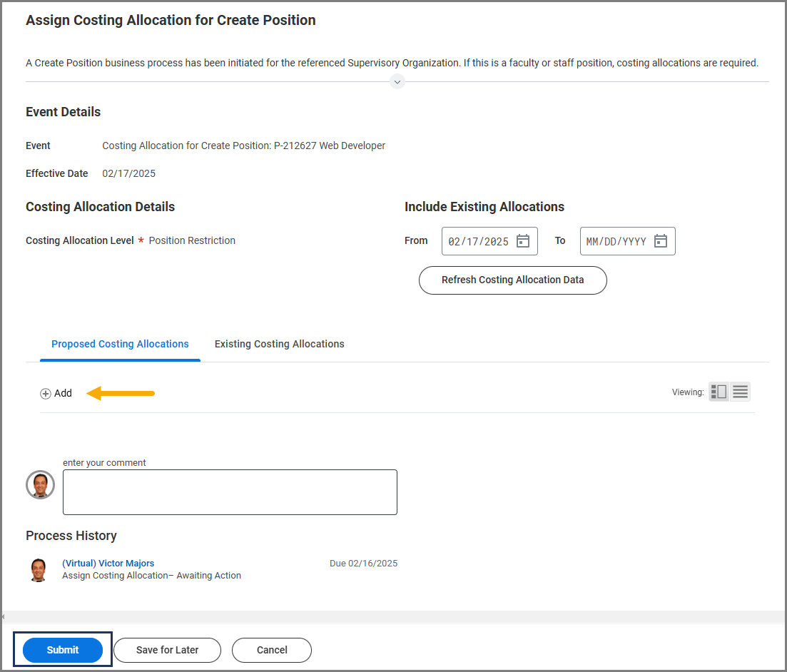The height and width of the screenshot is (672, 787).
Task: Open the From date calendar picker
Action: point(523,241)
